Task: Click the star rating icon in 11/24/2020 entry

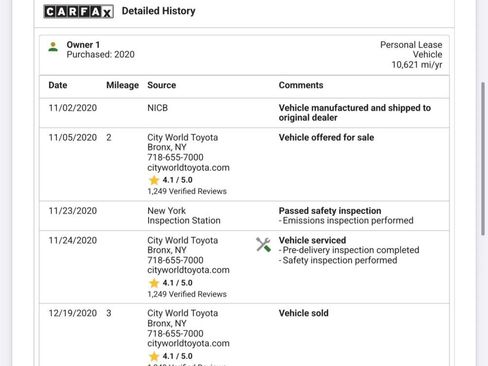Action: 154,283
